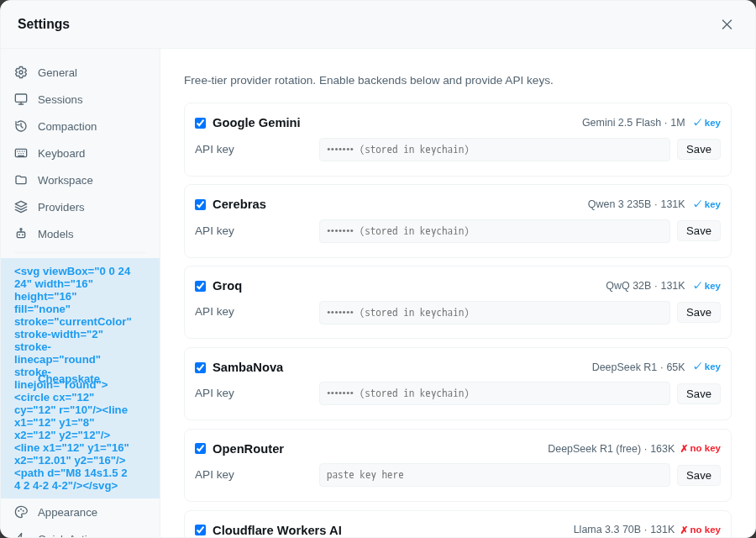Open the General settings tab
756x538 pixels.
80,72
